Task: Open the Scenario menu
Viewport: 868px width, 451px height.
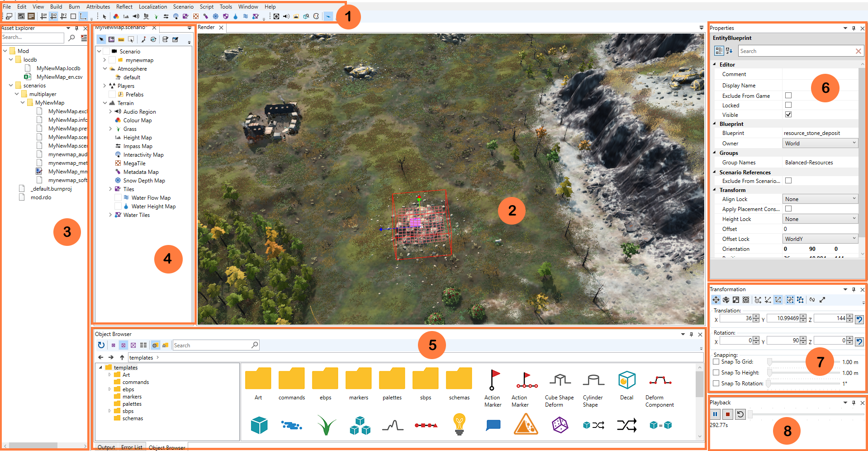Action: pyautogui.click(x=183, y=6)
